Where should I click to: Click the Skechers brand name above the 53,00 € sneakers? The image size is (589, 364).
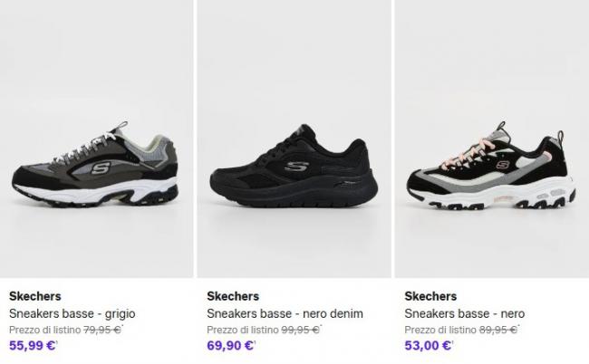430,296
